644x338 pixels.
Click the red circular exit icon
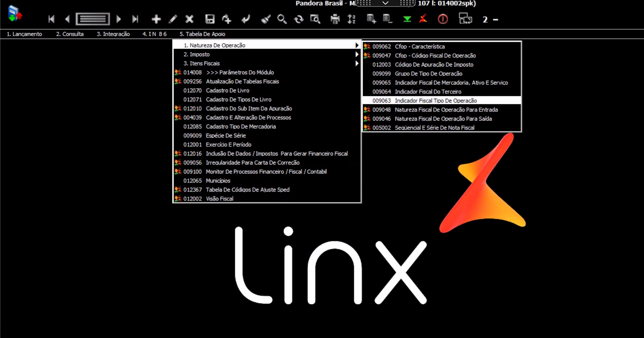pyautogui.click(x=443, y=19)
